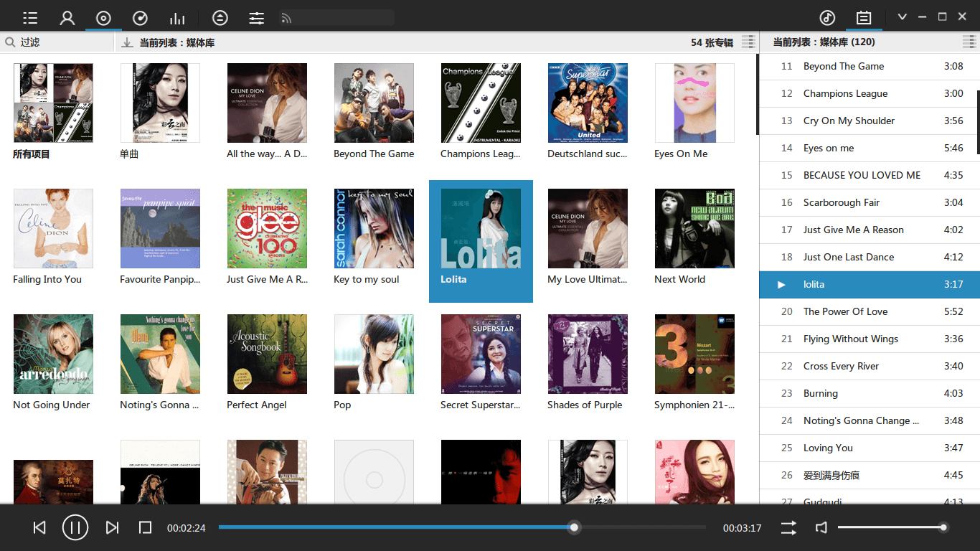The image size is (980, 551).
Task: Click the stop playback square icon
Action: (145, 527)
